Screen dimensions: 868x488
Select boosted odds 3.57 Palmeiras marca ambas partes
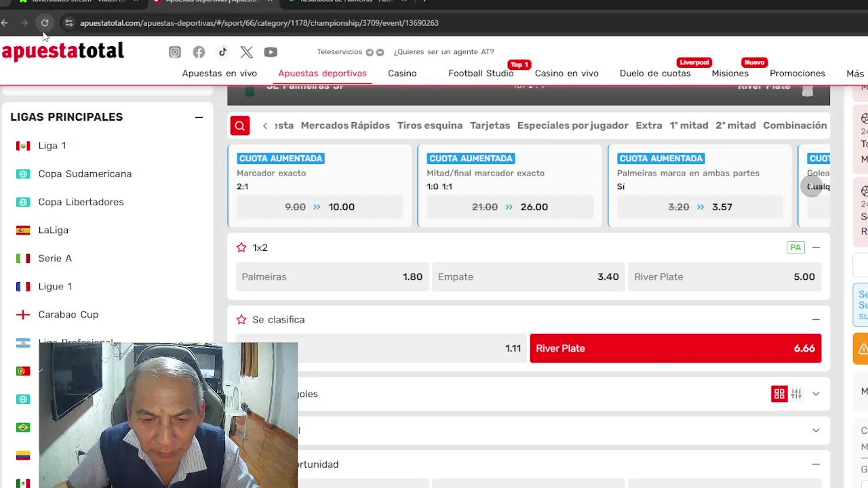tap(700, 207)
